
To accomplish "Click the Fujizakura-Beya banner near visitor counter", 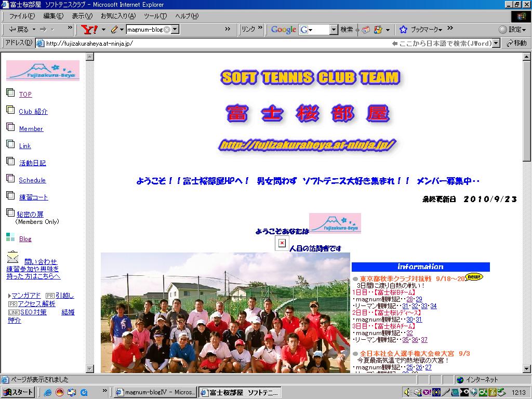I will point(335,223).
